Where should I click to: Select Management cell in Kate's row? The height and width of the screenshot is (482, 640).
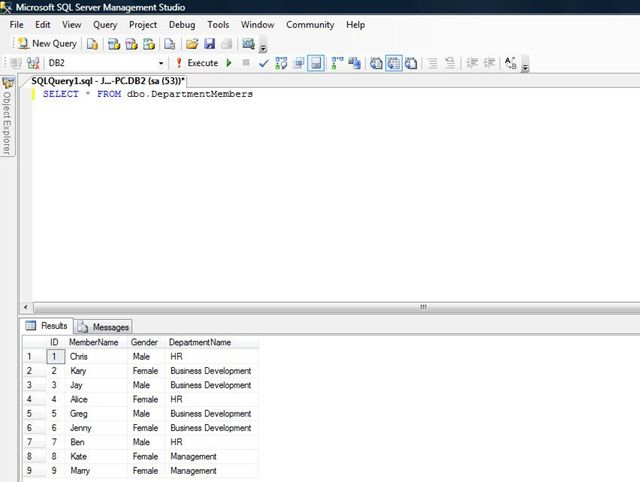coord(212,456)
